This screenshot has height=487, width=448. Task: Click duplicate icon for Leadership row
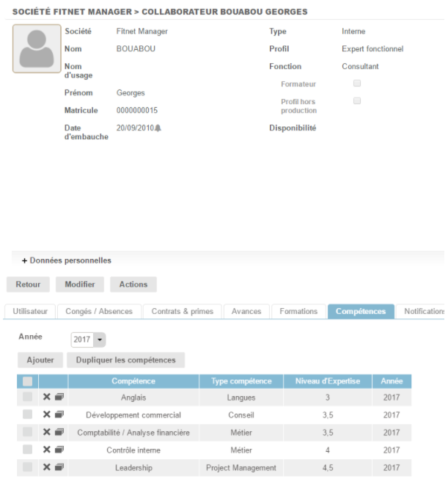(x=59, y=467)
